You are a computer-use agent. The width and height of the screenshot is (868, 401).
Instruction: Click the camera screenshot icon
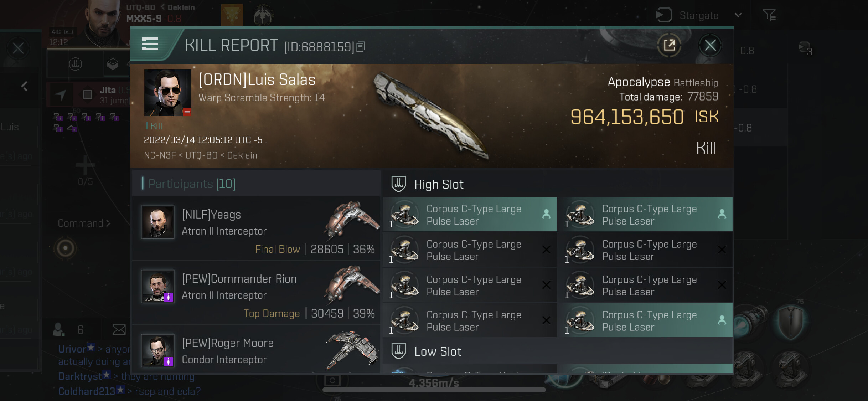(x=332, y=380)
